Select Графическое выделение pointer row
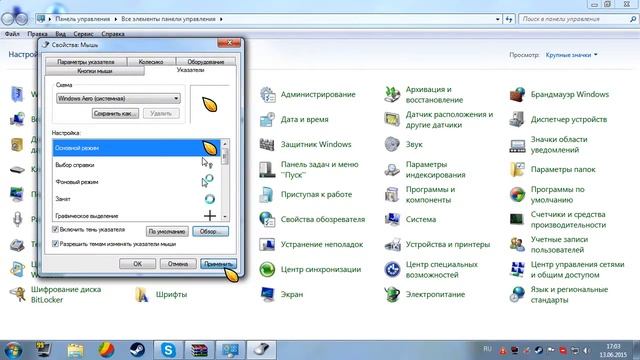The height and width of the screenshot is (360, 640). [x=136, y=215]
